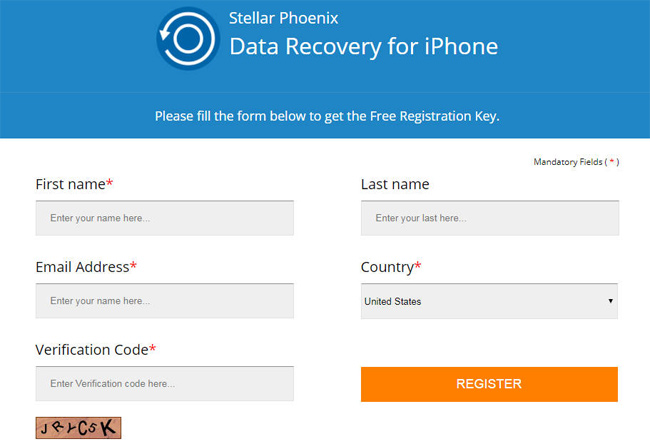Click the 'Email Address' field label

(x=82, y=267)
